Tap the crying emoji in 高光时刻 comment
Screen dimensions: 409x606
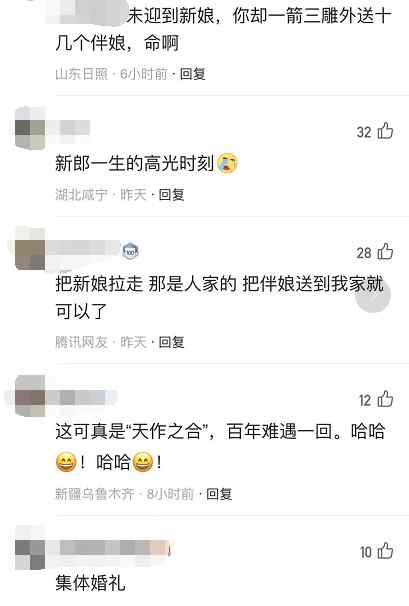[228, 163]
